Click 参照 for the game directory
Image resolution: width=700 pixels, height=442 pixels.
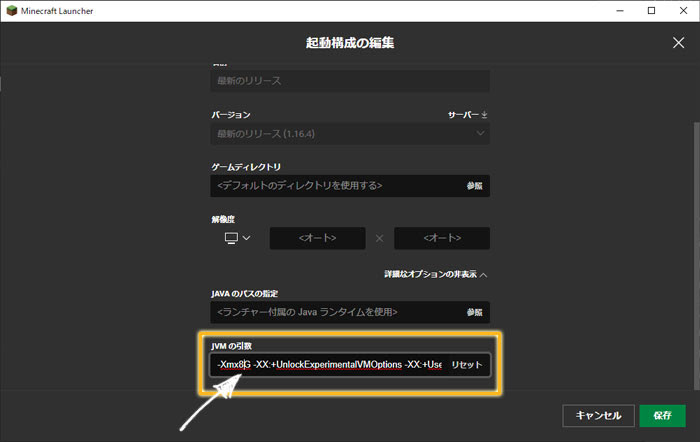click(x=475, y=186)
